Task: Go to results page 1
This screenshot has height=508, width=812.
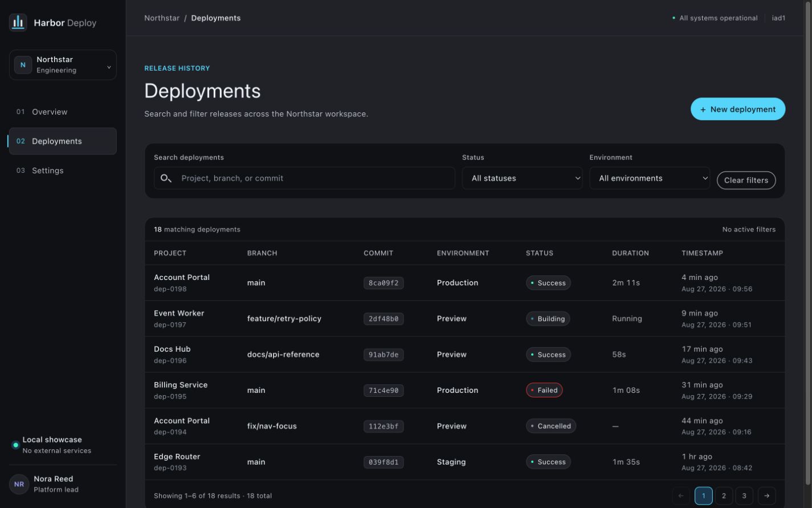Action: 704,495
